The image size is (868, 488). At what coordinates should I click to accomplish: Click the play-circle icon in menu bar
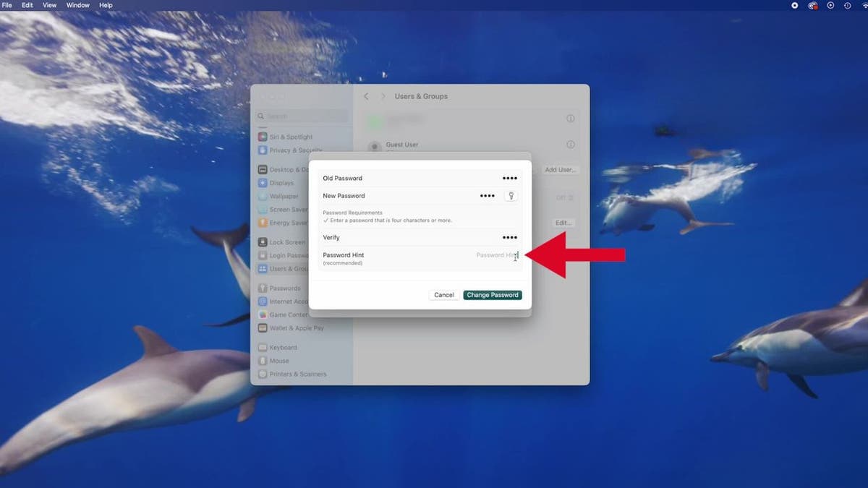pyautogui.click(x=830, y=5)
